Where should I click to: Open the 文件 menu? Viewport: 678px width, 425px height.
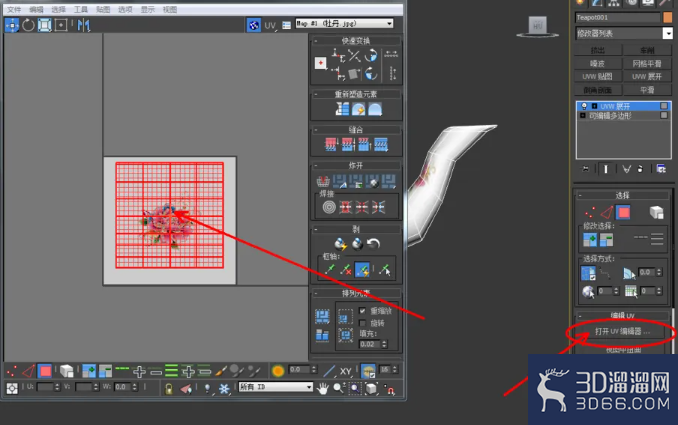[14, 10]
